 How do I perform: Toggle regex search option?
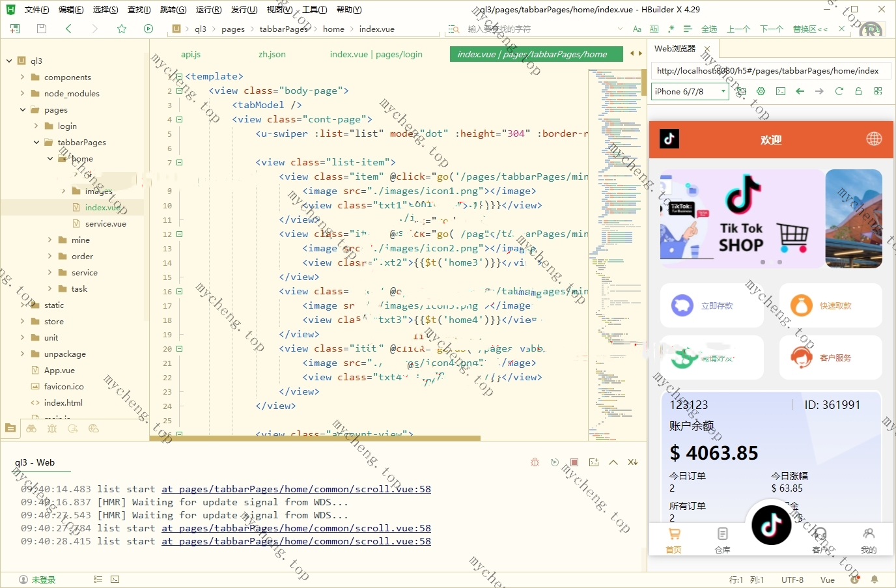tap(671, 29)
